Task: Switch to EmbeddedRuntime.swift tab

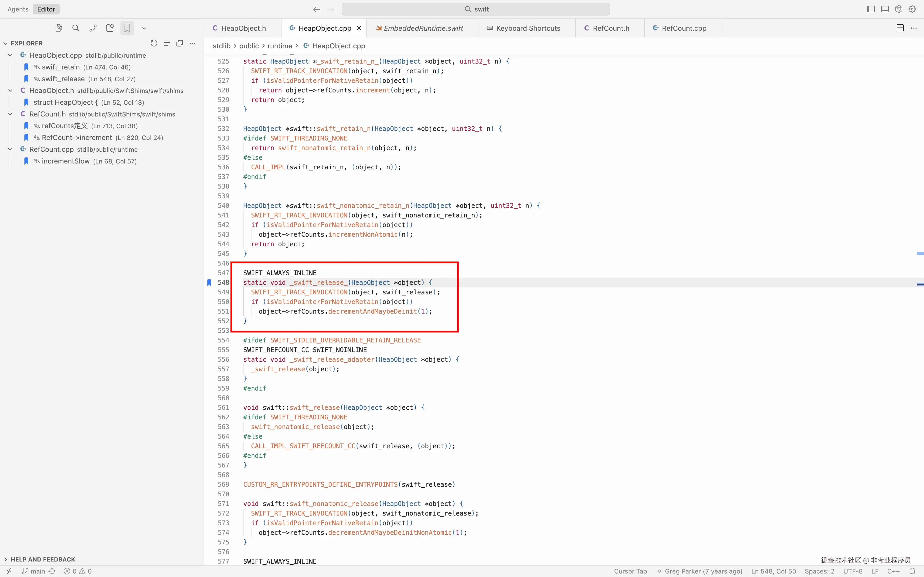Action: pyautogui.click(x=423, y=28)
